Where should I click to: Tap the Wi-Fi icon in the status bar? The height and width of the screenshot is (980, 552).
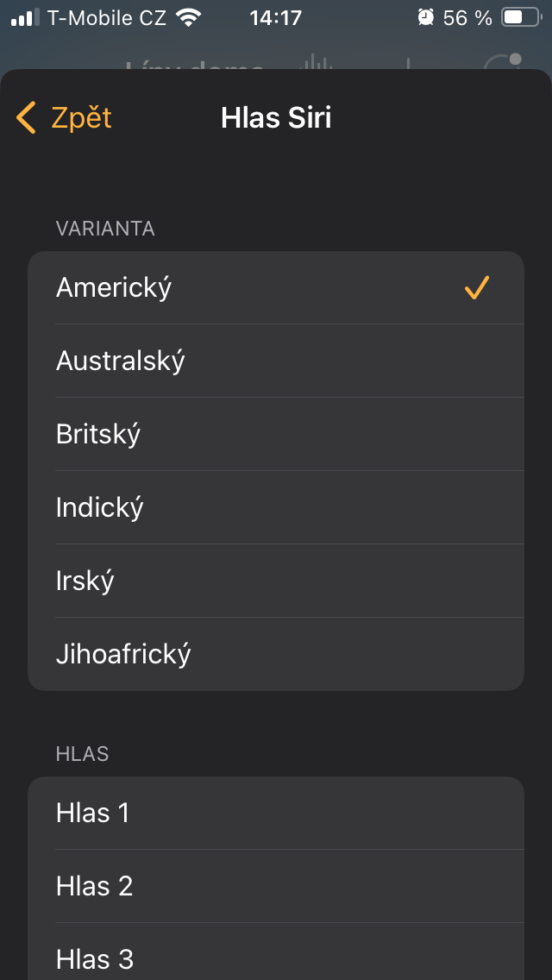(187, 17)
